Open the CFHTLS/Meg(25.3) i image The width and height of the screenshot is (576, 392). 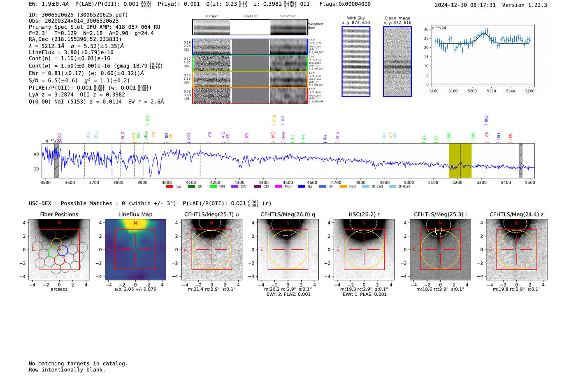[440, 250]
